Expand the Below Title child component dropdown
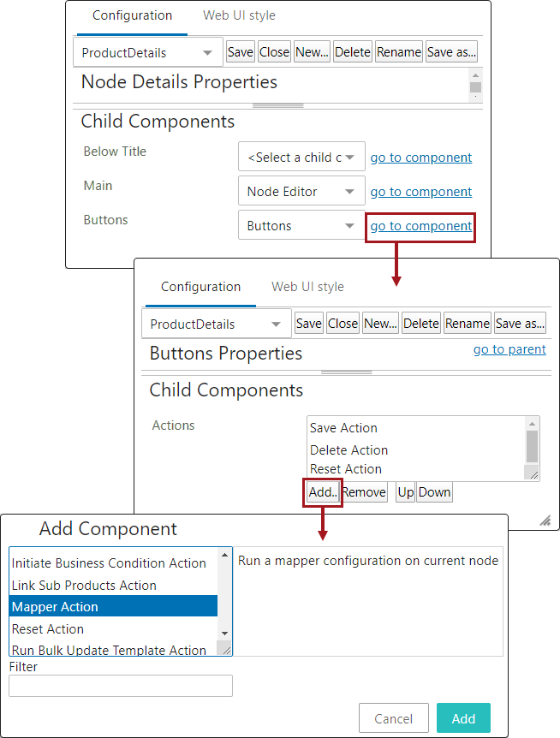Image resolution: width=560 pixels, height=738 pixels. click(x=301, y=157)
